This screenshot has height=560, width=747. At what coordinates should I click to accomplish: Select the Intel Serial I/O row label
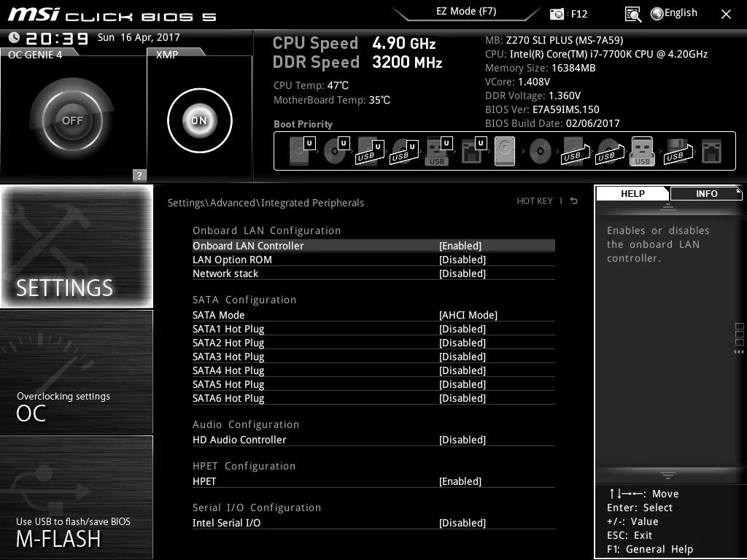[226, 523]
